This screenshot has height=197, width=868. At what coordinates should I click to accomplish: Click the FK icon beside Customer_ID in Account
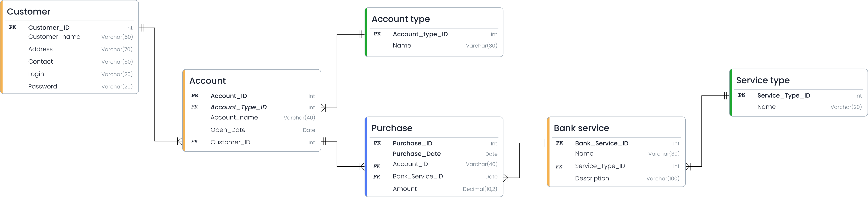pos(194,142)
